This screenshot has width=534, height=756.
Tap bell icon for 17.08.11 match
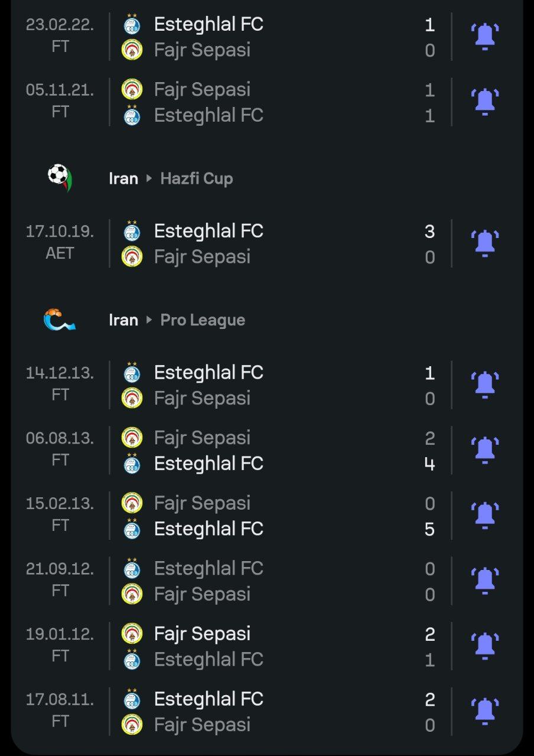click(x=484, y=712)
